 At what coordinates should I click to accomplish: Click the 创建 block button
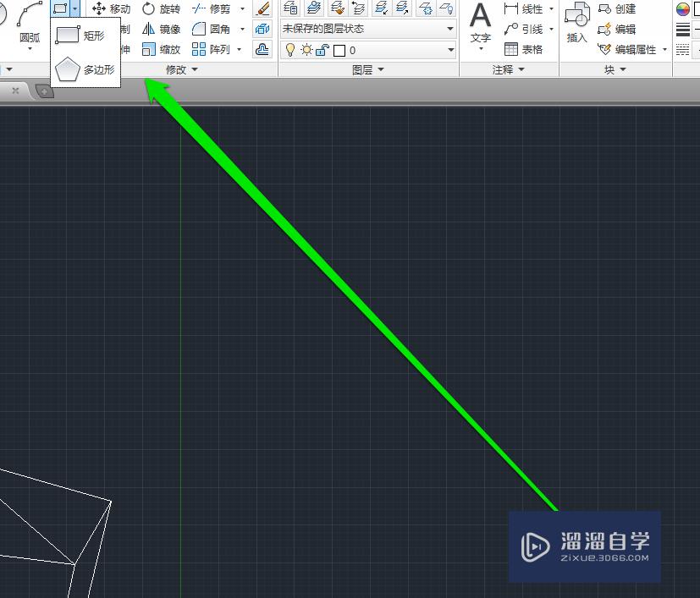click(x=624, y=8)
